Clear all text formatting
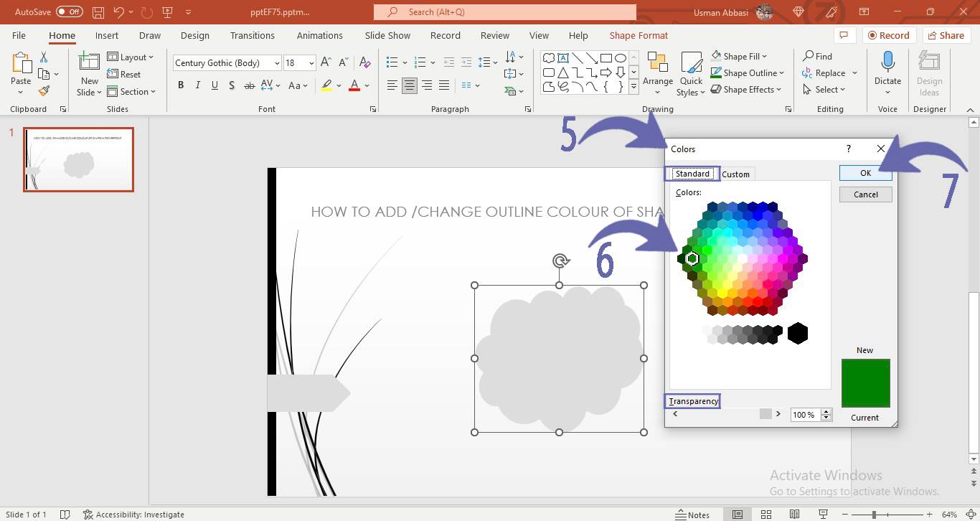The height and width of the screenshot is (521, 980). coord(364,62)
